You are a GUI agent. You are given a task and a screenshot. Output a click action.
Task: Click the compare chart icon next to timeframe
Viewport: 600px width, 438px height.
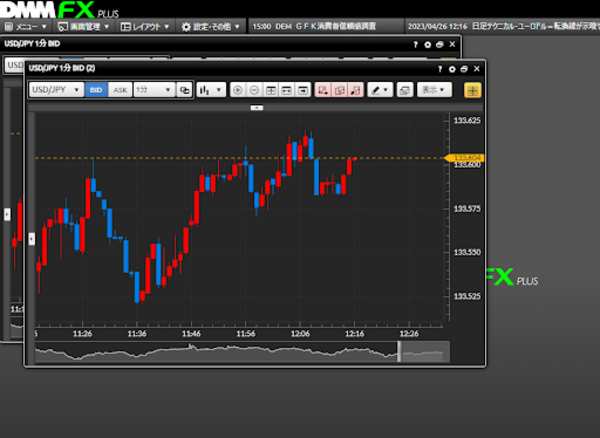(184, 89)
